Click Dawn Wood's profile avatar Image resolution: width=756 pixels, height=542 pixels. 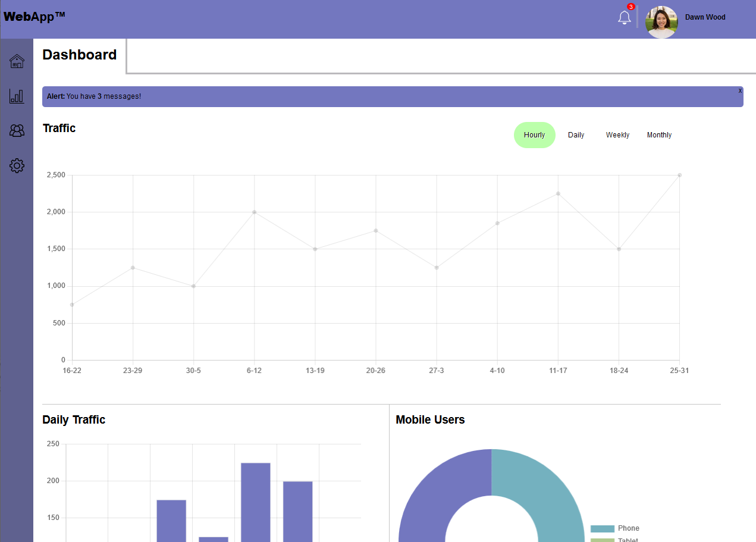click(661, 22)
